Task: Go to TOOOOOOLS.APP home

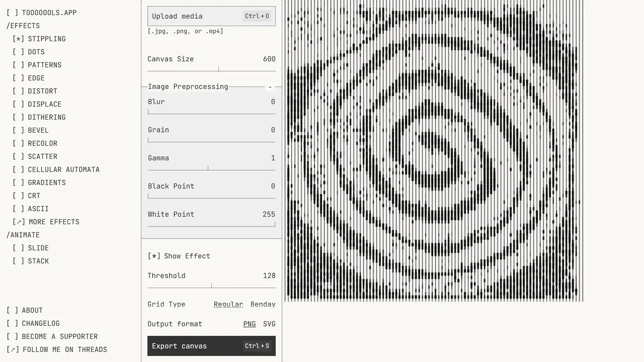Action: [x=42, y=13]
